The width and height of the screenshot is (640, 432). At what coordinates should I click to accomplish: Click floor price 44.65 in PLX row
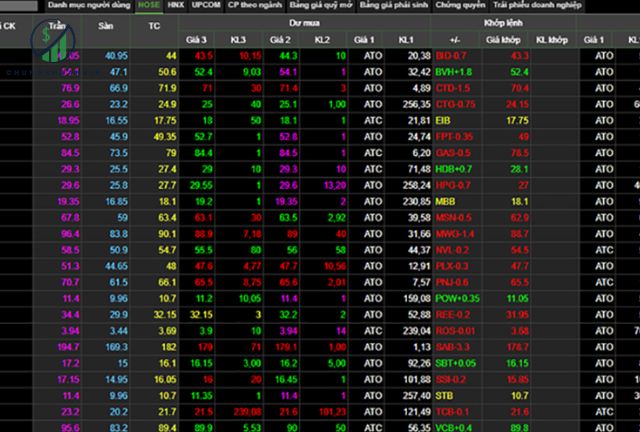tap(116, 266)
